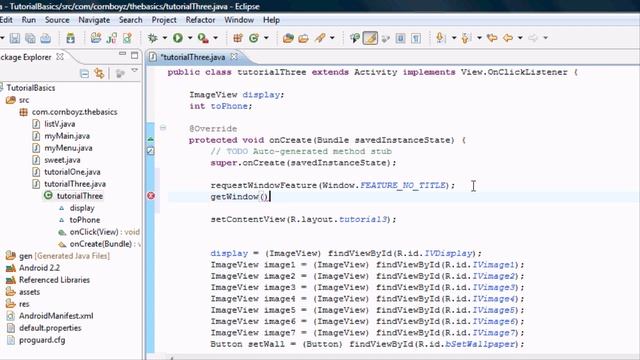The height and width of the screenshot is (360, 640).
Task: Open the Run menu
Action: click(29, 20)
